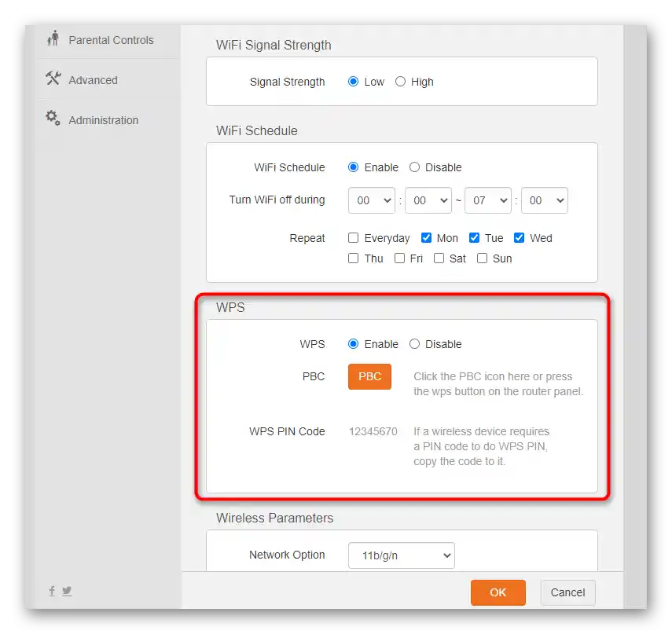Open the start minute dropdown
Screen dimensions: 672x634
tap(428, 200)
